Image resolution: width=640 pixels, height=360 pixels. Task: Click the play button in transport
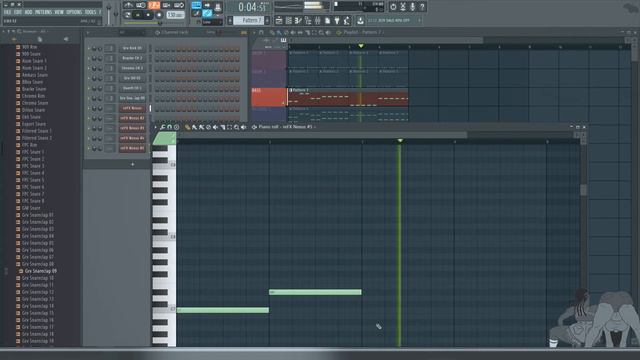tap(138, 15)
